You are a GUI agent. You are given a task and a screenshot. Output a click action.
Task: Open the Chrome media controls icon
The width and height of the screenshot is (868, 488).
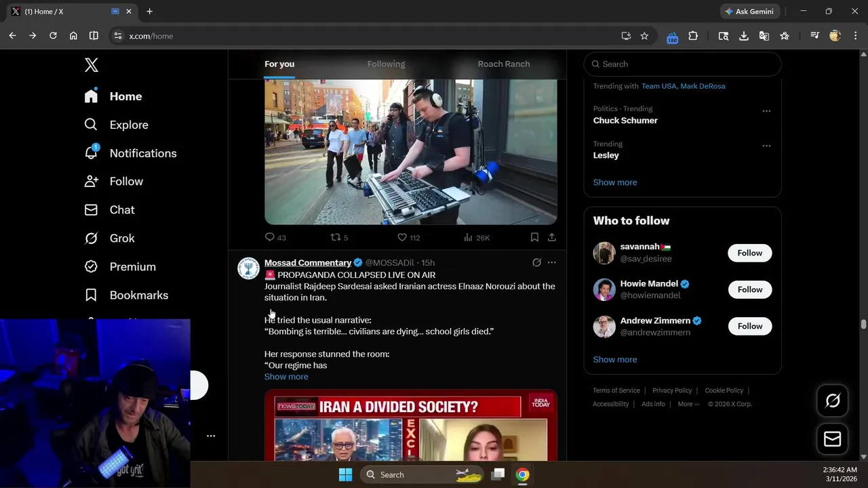coord(815,36)
